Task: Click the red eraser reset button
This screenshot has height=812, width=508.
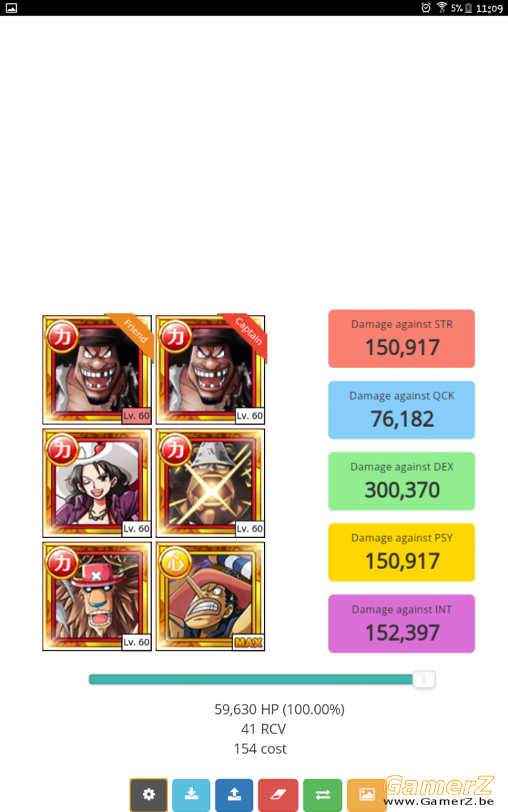Action: (x=278, y=795)
